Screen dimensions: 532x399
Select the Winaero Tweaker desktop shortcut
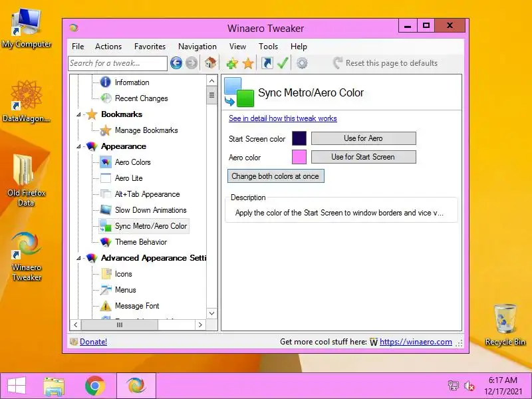tap(27, 256)
